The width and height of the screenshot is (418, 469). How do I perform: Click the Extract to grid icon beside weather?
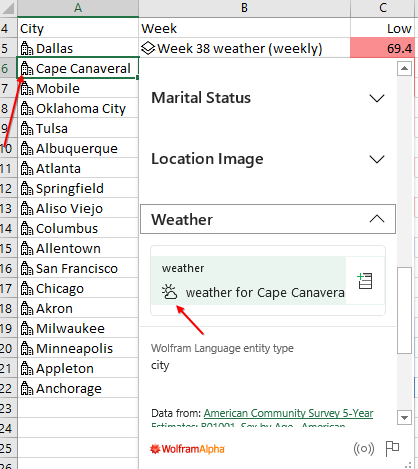[365, 281]
